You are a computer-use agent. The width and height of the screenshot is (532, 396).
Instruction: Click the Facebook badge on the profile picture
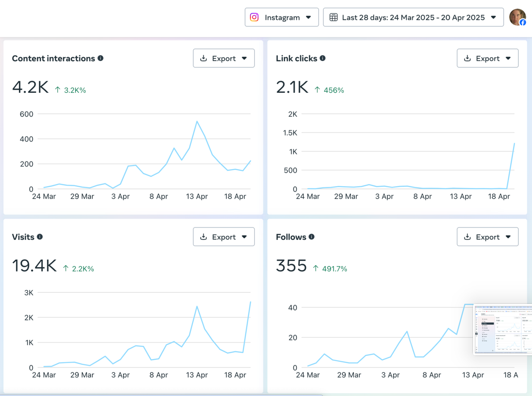point(523,22)
